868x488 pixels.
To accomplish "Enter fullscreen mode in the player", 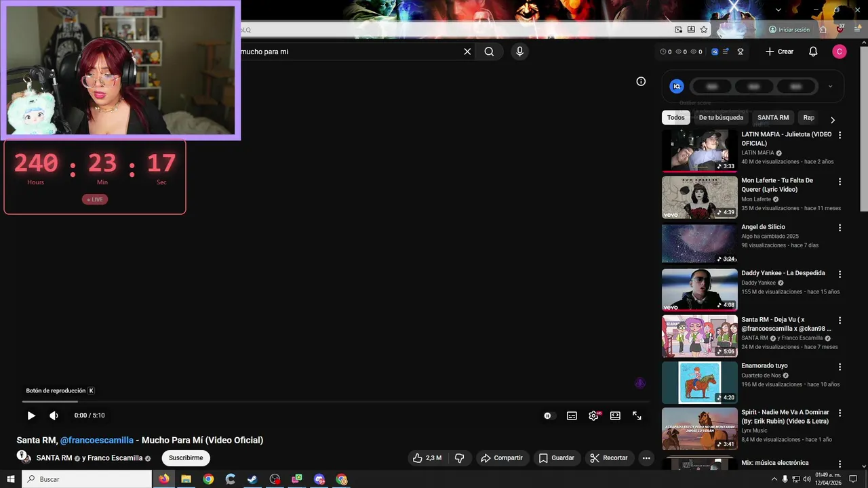I will [637, 415].
